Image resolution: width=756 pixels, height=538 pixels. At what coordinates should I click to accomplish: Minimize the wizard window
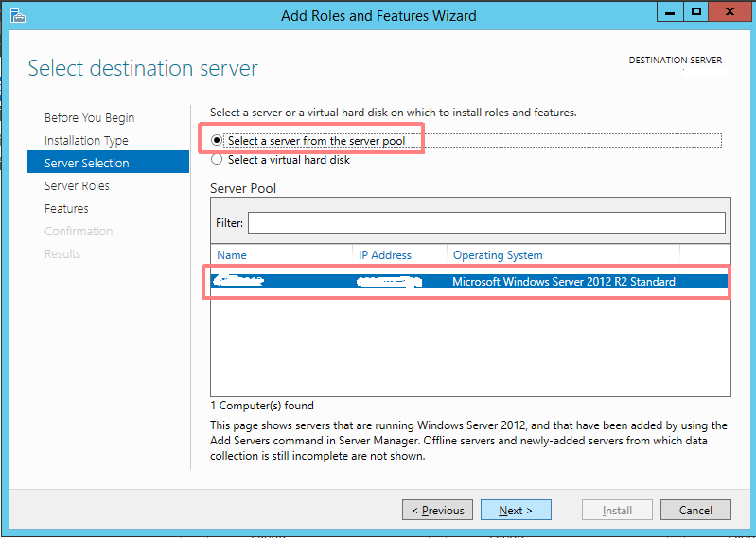click(670, 12)
